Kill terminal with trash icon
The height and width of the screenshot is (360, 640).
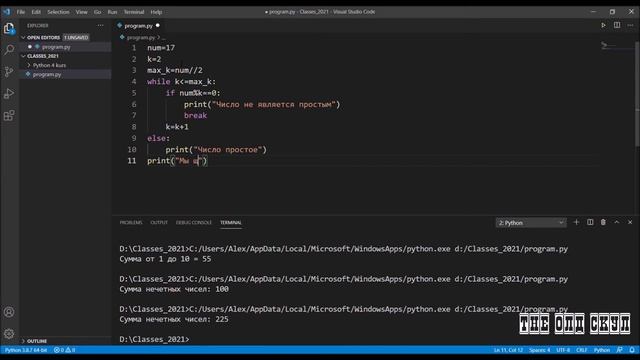(603, 222)
